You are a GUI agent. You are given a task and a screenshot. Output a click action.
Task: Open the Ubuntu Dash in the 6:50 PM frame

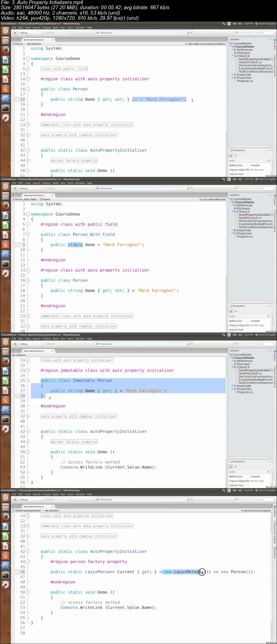pos(5,31)
